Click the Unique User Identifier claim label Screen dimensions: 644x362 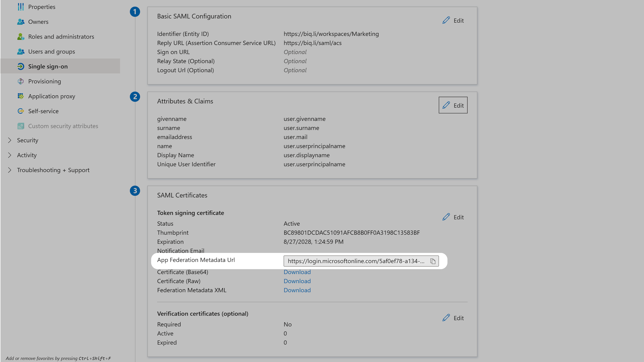[x=186, y=164]
